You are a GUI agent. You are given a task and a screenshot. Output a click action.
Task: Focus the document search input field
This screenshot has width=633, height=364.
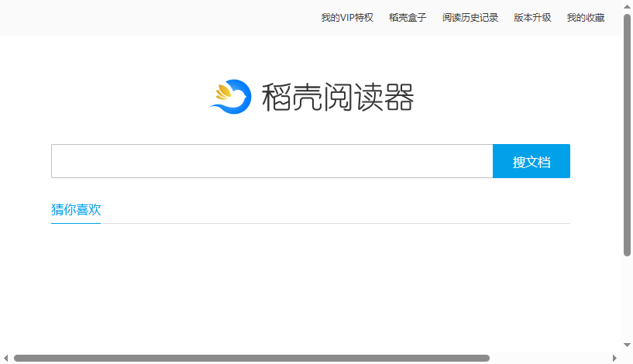[272, 161]
